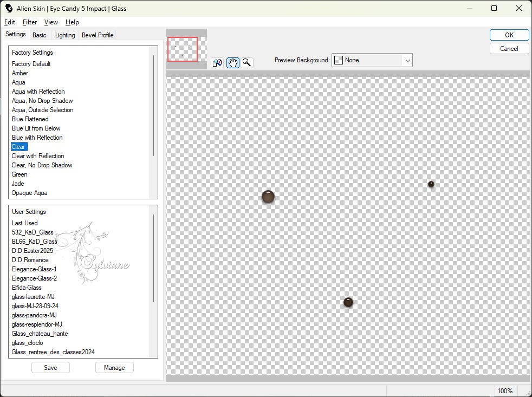Select Aqua, Outside Selection preset

pyautogui.click(x=42, y=109)
